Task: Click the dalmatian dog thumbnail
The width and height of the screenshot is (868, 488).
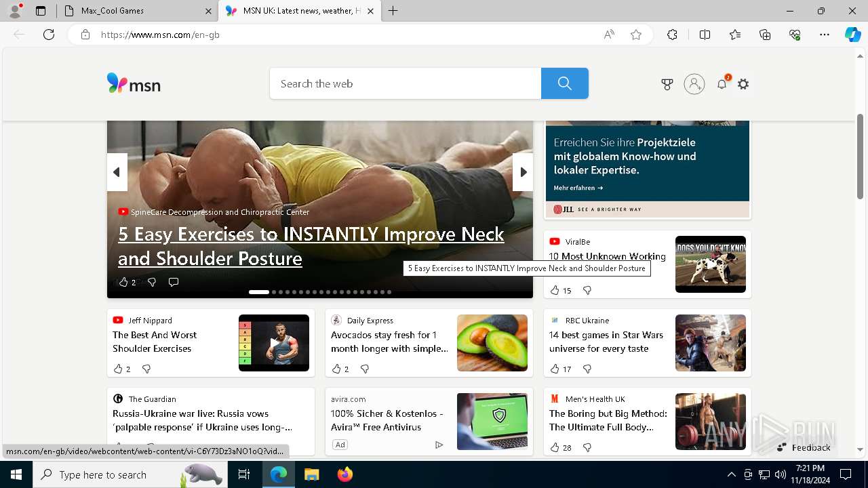Action: (711, 264)
